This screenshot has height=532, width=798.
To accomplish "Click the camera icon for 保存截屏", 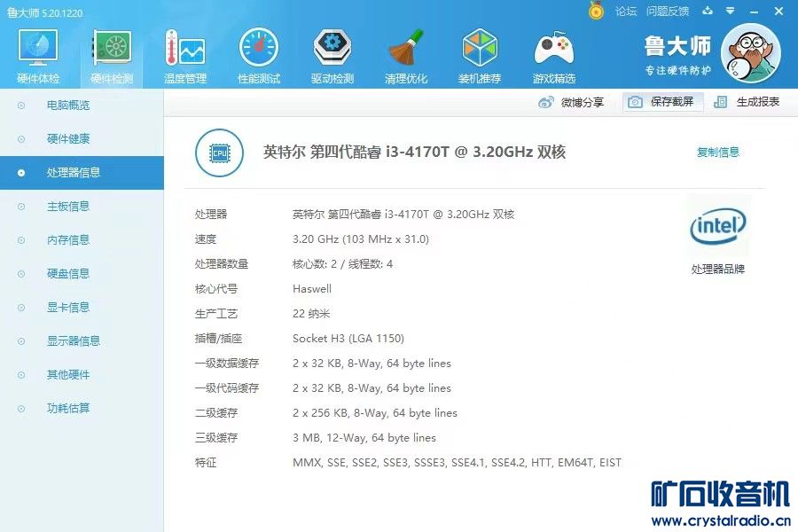I will pos(635,102).
